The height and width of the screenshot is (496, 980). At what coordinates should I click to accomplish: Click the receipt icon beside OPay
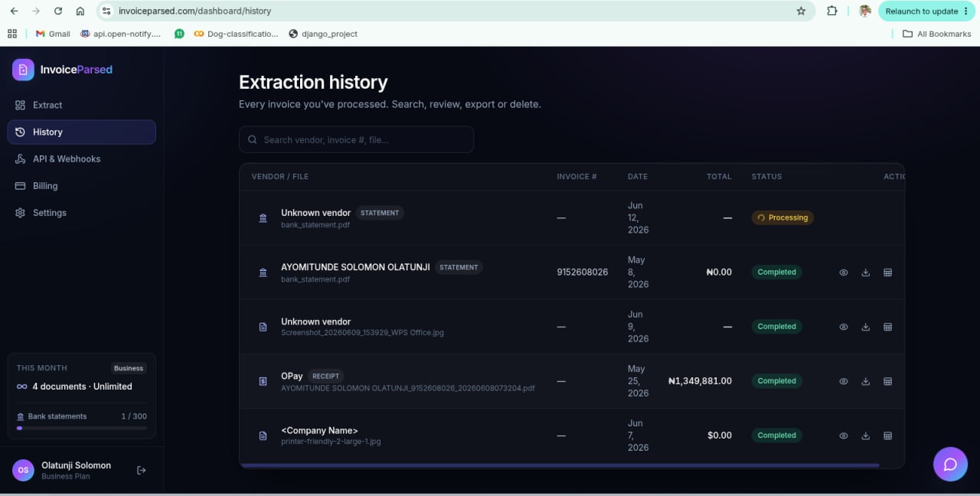coord(263,381)
